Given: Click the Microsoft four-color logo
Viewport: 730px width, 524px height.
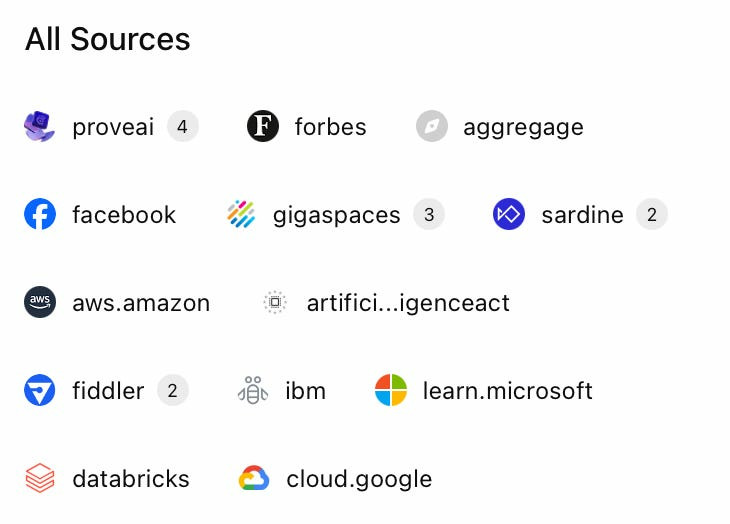Looking at the screenshot, I should [391, 390].
